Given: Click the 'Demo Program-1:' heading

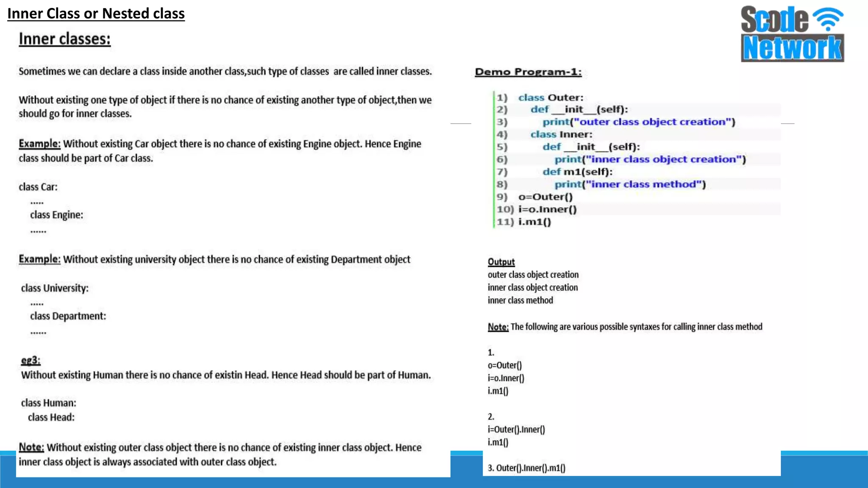Looking at the screenshot, I should pyautogui.click(x=528, y=72).
